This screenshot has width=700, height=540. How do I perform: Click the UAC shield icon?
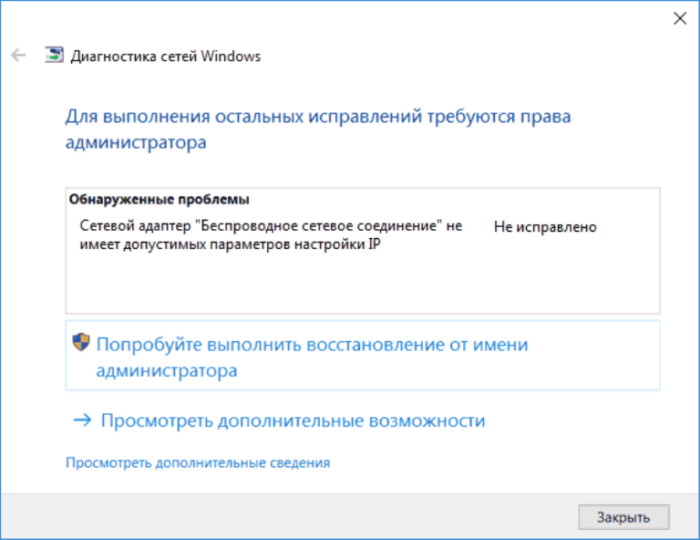81,344
